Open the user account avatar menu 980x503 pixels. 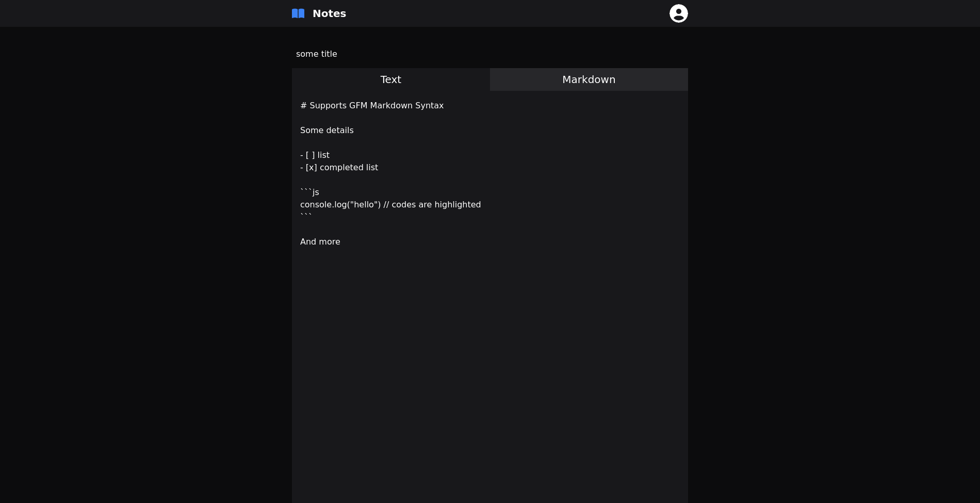(678, 13)
